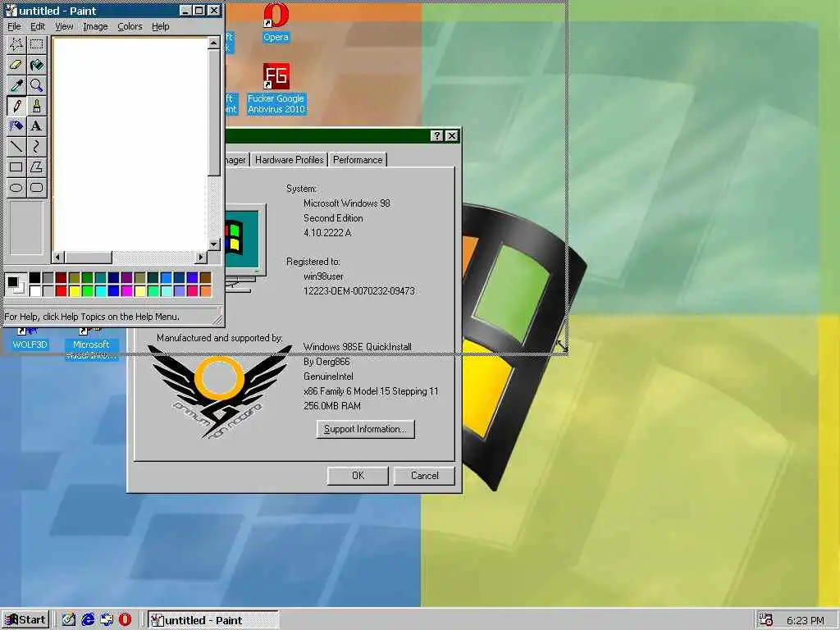
Task: Choose the cyan color swatch
Action: pyautogui.click(x=101, y=291)
